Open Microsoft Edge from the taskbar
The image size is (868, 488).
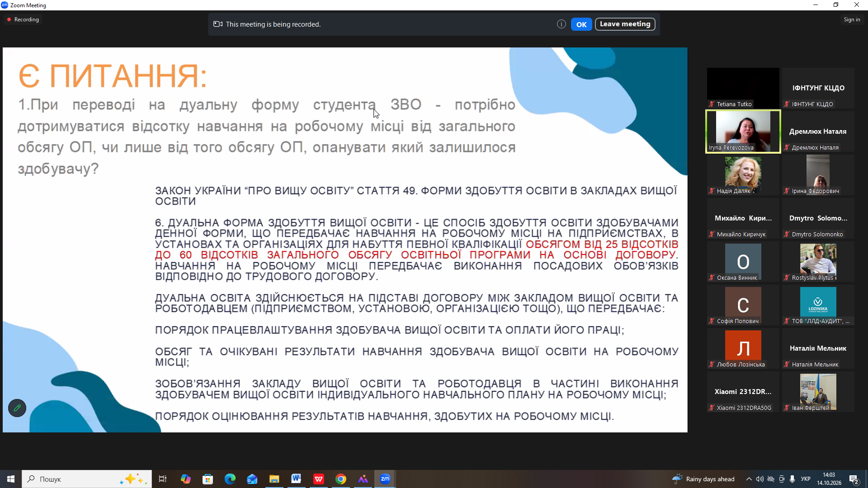point(230,479)
